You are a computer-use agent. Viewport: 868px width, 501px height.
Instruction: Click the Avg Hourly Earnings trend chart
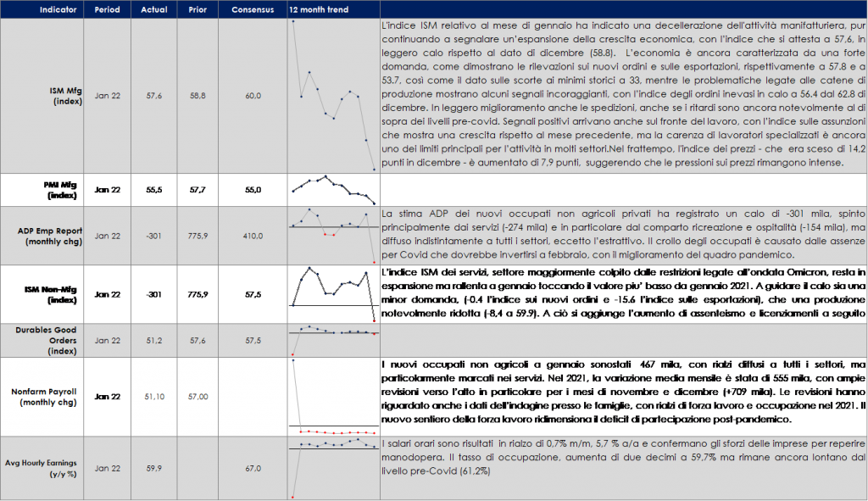tap(333, 467)
